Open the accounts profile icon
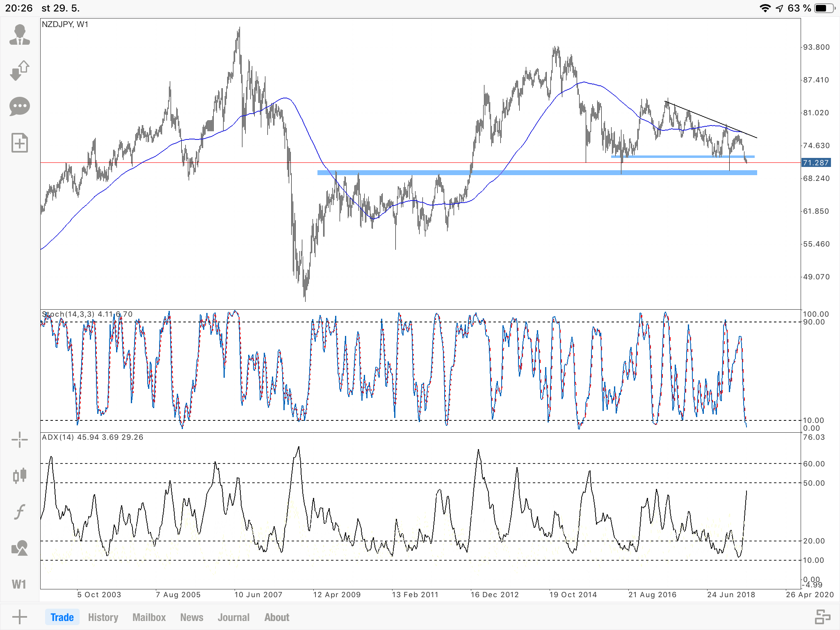This screenshot has width=840, height=630. 19,34
